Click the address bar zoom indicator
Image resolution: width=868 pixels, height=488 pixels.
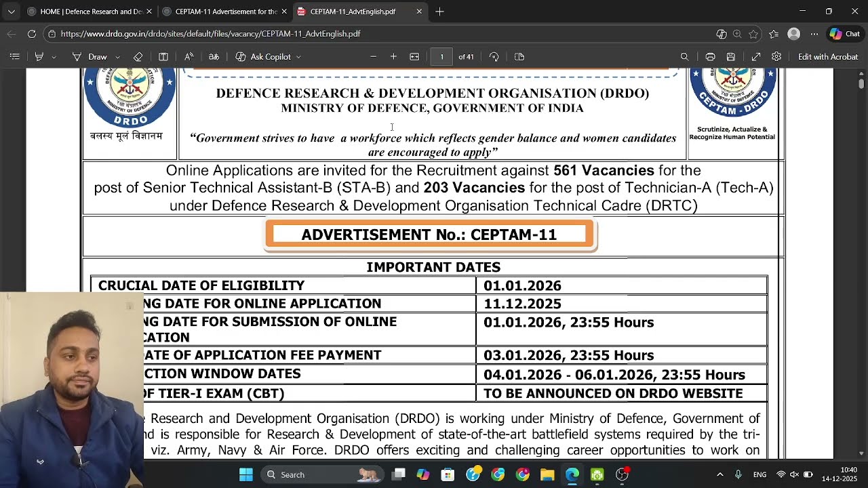(737, 34)
